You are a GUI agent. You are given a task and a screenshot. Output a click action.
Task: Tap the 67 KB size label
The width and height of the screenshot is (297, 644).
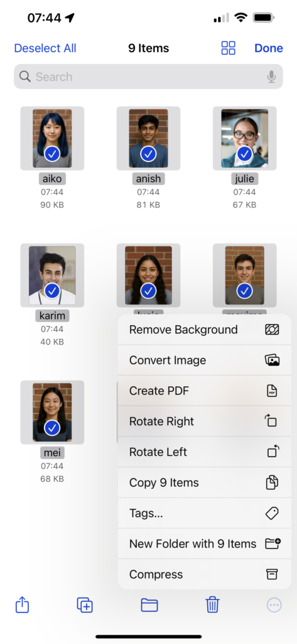(x=245, y=204)
